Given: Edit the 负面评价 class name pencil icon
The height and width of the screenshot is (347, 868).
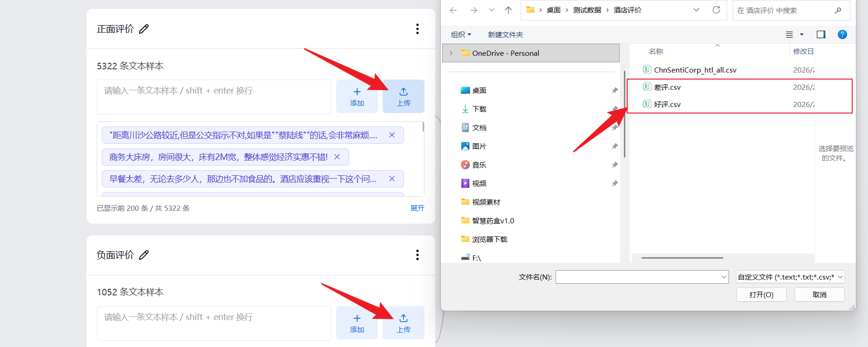Looking at the screenshot, I should pos(144,255).
